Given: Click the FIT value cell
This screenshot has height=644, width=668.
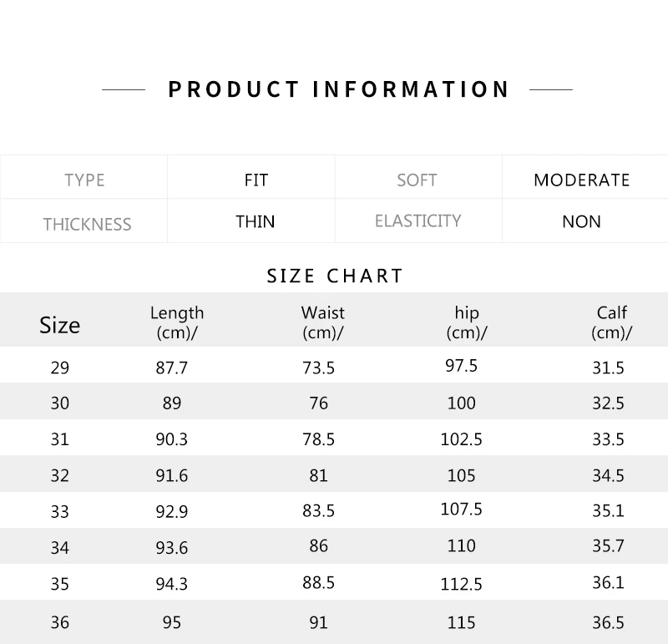Looking at the screenshot, I should click(256, 180).
